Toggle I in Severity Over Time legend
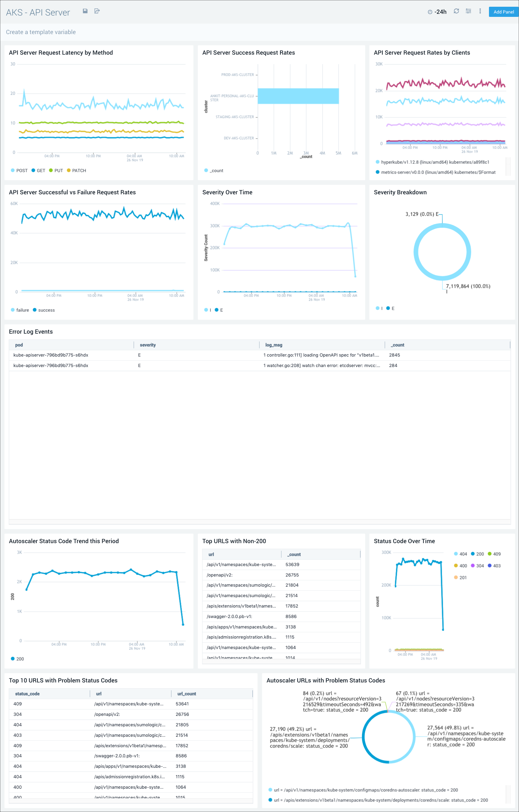 (x=208, y=310)
